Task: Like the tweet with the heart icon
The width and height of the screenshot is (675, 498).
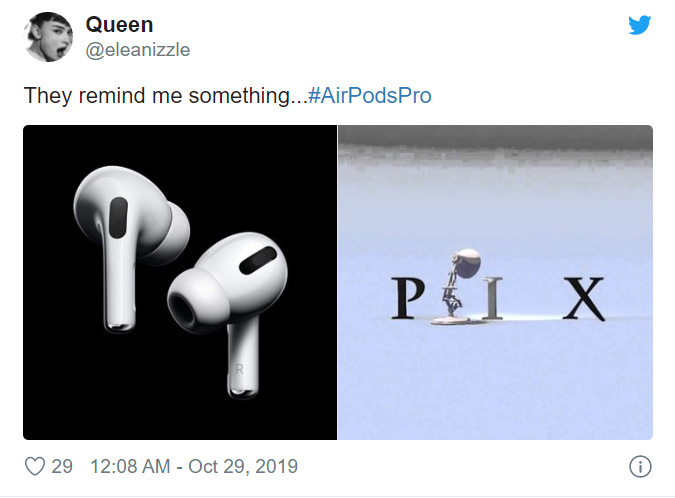Action: [35, 466]
